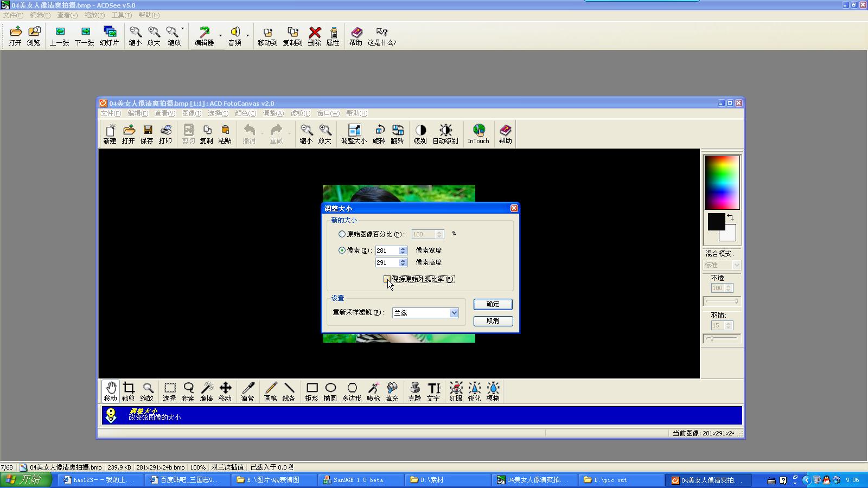Viewport: 868px width, 488px height.
Task: Pick the Red Eye (红眼) tool
Action: pos(456,391)
